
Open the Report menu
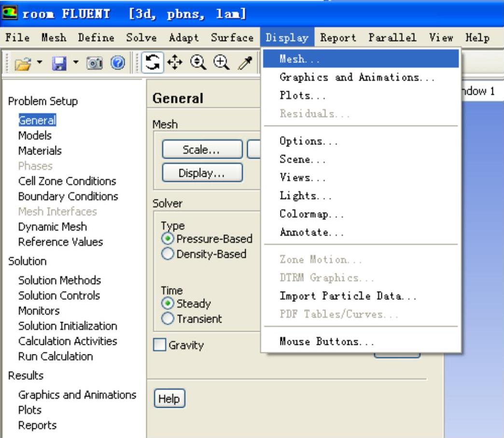(x=338, y=38)
